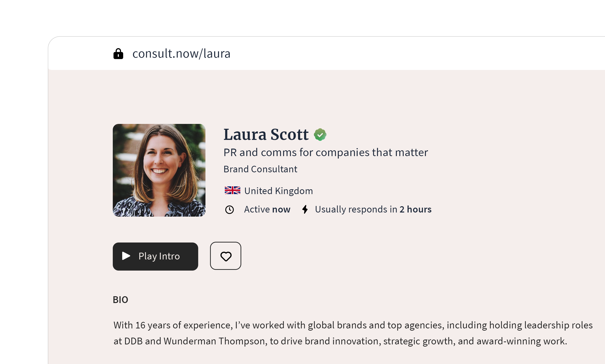Click the Wunderman Thompson mention in bio
Image resolution: width=605 pixels, height=364 pixels.
pos(214,341)
